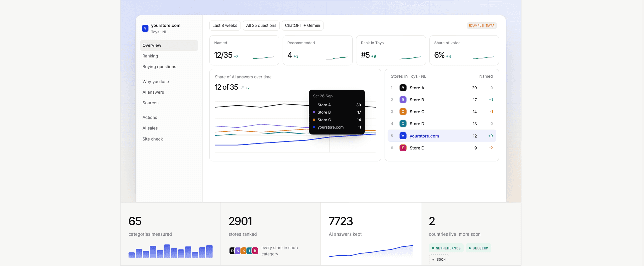Open the Last 8 weeks filter
This screenshot has width=644, height=266.
pos(225,26)
